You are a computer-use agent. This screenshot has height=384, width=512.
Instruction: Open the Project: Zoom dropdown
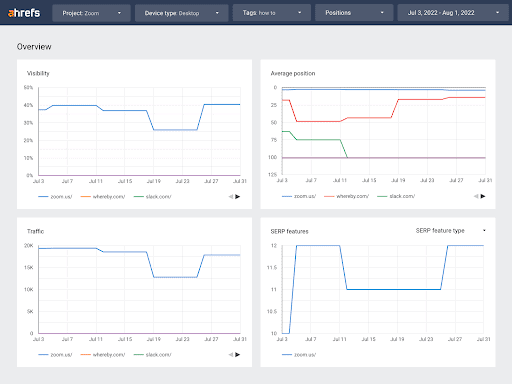pos(91,13)
